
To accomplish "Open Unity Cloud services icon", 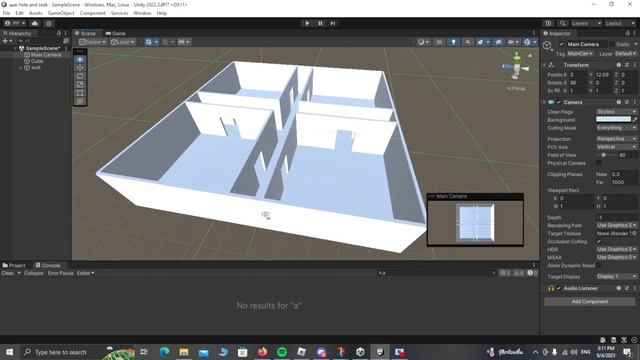I will tap(35, 23).
